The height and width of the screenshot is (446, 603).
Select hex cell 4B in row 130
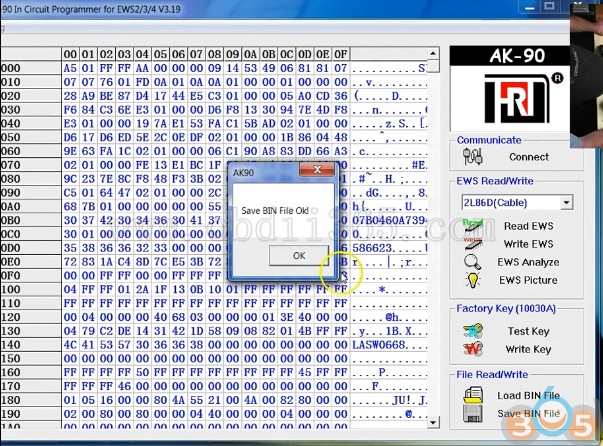305,331
